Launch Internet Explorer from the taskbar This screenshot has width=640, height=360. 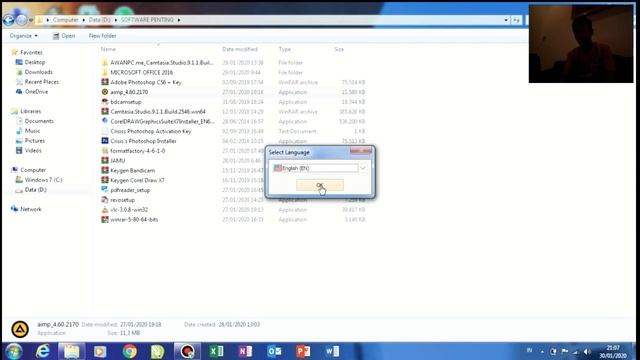click(x=42, y=351)
